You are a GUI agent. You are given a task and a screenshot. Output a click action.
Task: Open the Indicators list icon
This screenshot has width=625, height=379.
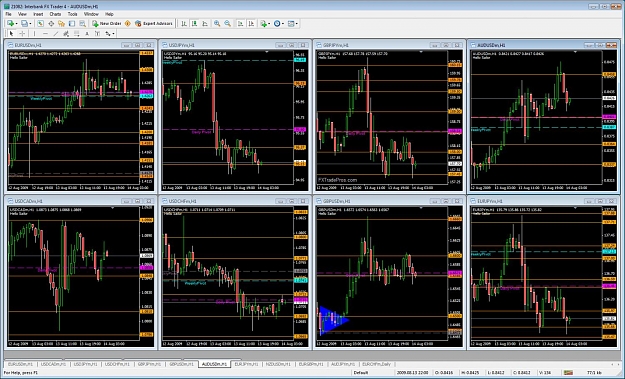[263, 24]
